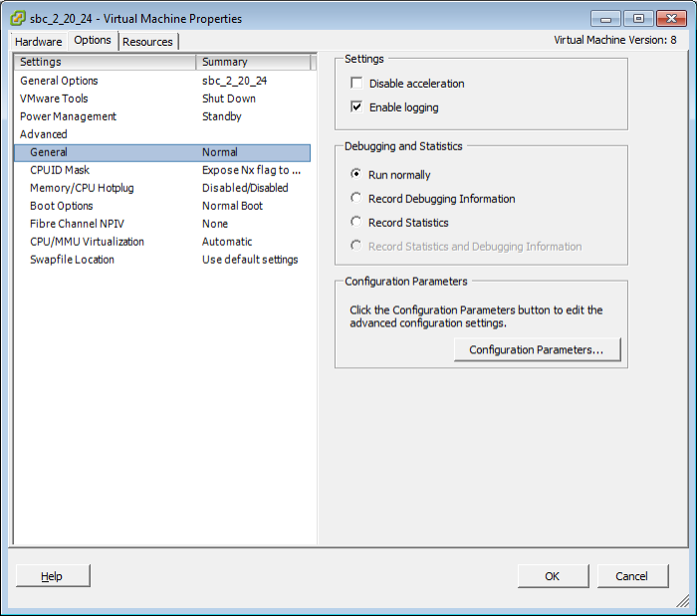
Task: Click the VMware icon in title bar
Action: click(18, 18)
